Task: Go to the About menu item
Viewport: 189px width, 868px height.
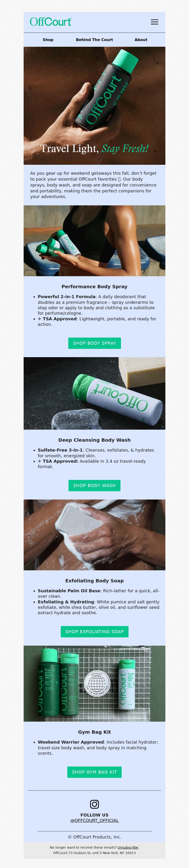Action: (x=141, y=40)
